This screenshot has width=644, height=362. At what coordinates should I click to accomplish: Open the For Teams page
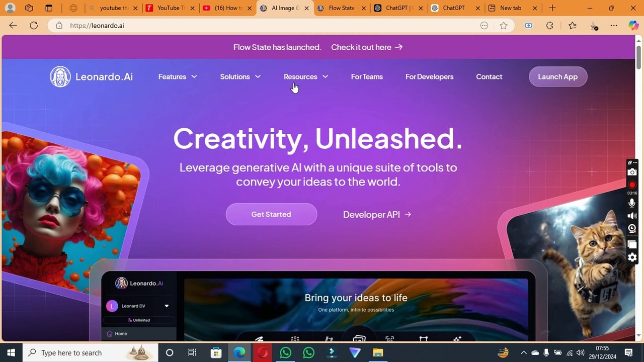click(367, 77)
